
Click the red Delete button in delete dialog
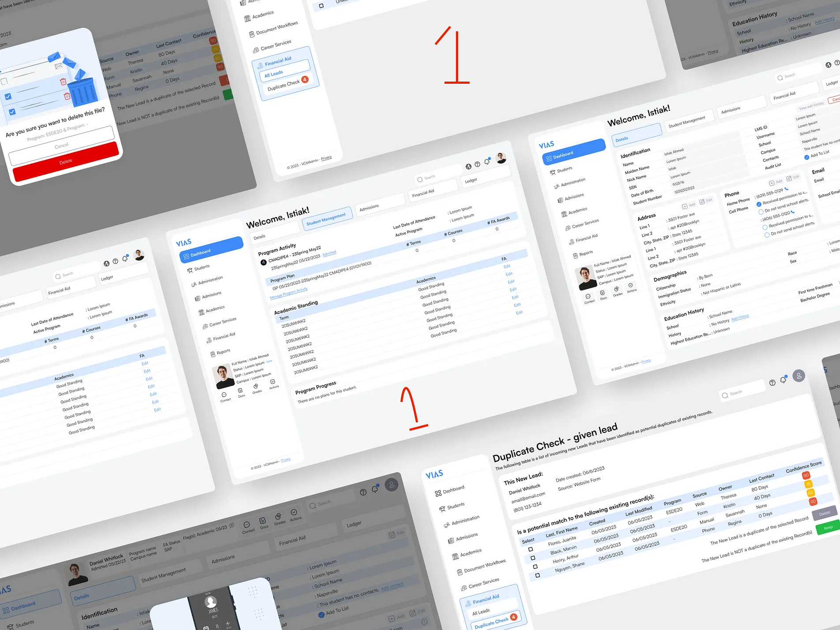[66, 162]
